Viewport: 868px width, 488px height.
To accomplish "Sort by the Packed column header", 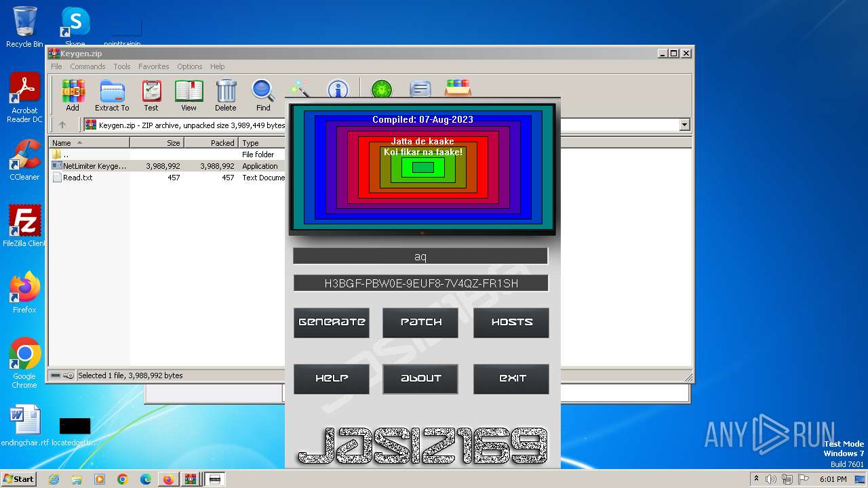I will 212,143.
